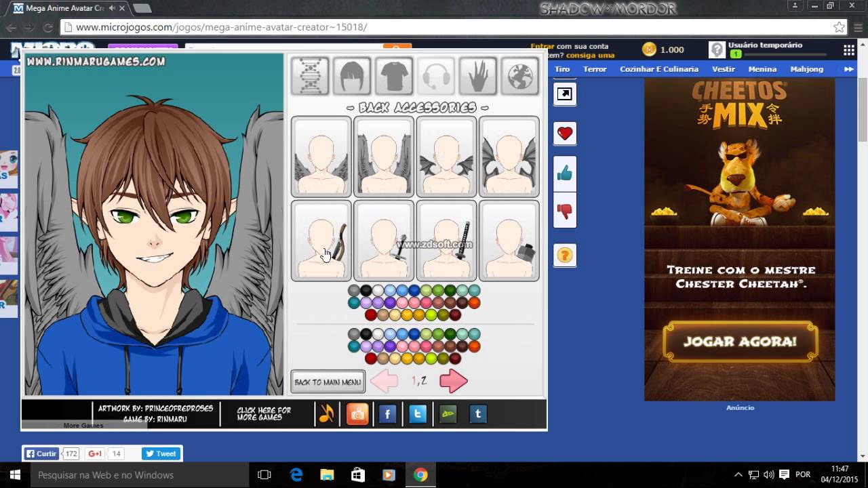Open help with the orange question icon
Image resolution: width=868 pixels, height=488 pixels.
(565, 256)
